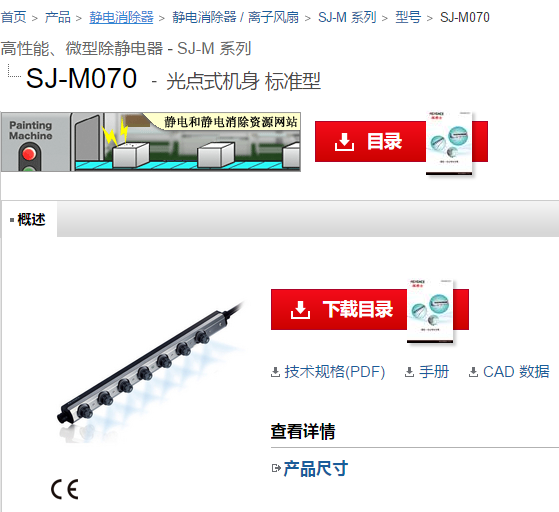Click arrow icon beside 产品尺寸
This screenshot has width=559, height=512.
[x=276, y=468]
